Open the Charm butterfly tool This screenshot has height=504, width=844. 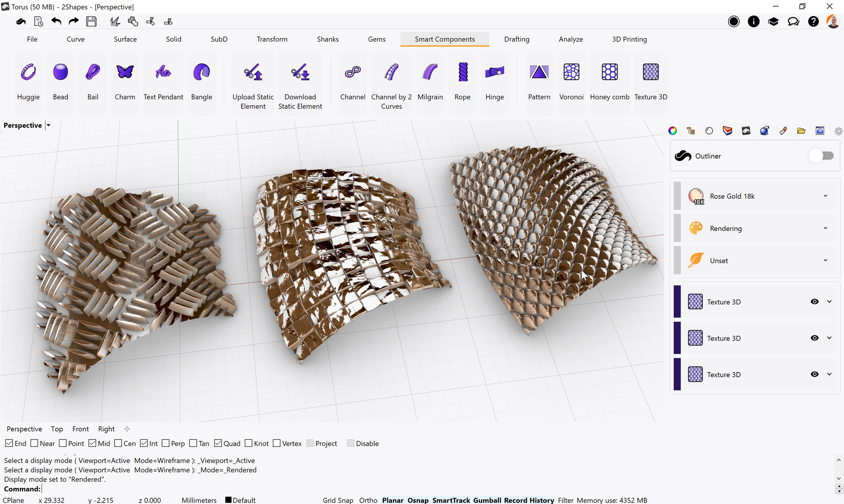(125, 72)
